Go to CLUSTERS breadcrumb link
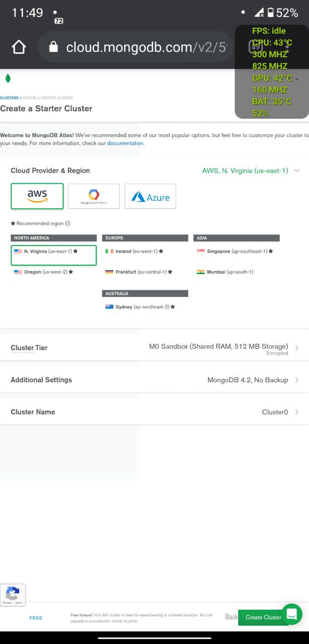The width and height of the screenshot is (309, 644). click(9, 98)
